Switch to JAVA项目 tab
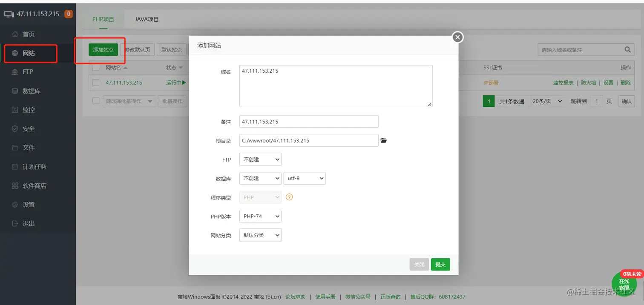The width and height of the screenshot is (644, 305). [147, 20]
